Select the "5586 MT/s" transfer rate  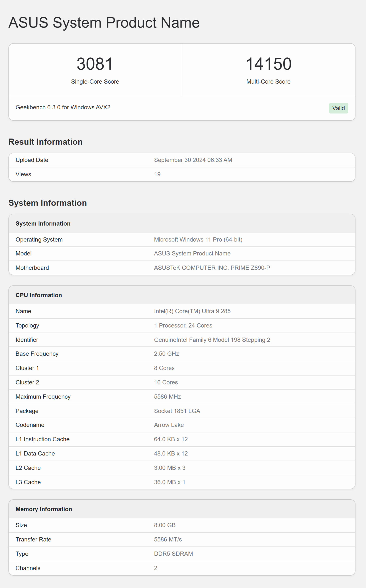pyautogui.click(x=168, y=539)
